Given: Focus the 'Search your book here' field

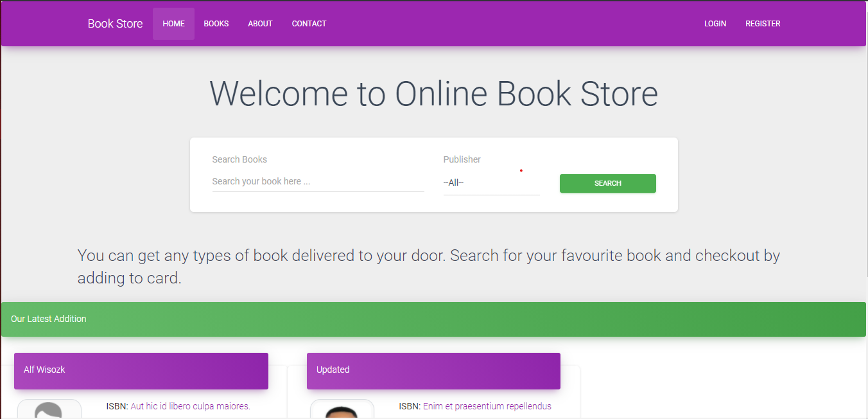Looking at the screenshot, I should [x=318, y=182].
